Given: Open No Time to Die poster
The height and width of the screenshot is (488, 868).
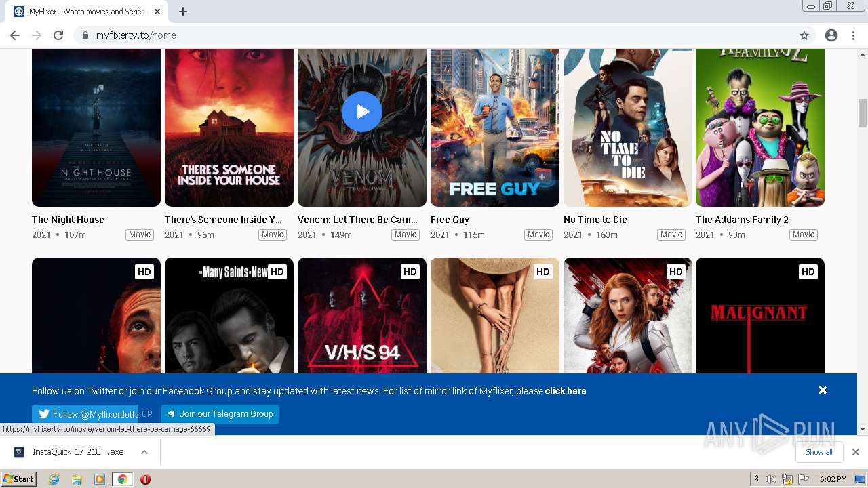Looking at the screenshot, I should tap(628, 127).
